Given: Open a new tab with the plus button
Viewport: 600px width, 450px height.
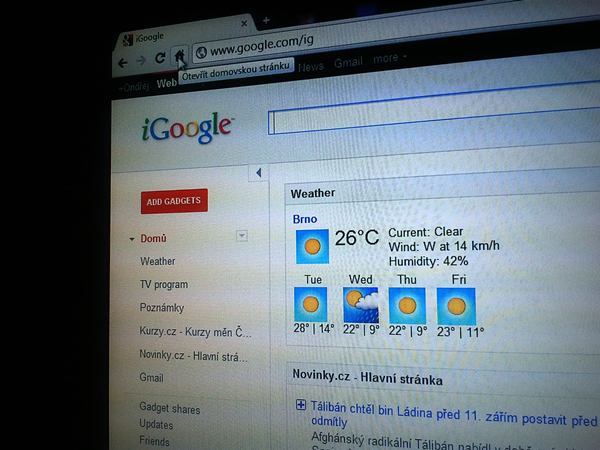Looking at the screenshot, I should point(266,20).
